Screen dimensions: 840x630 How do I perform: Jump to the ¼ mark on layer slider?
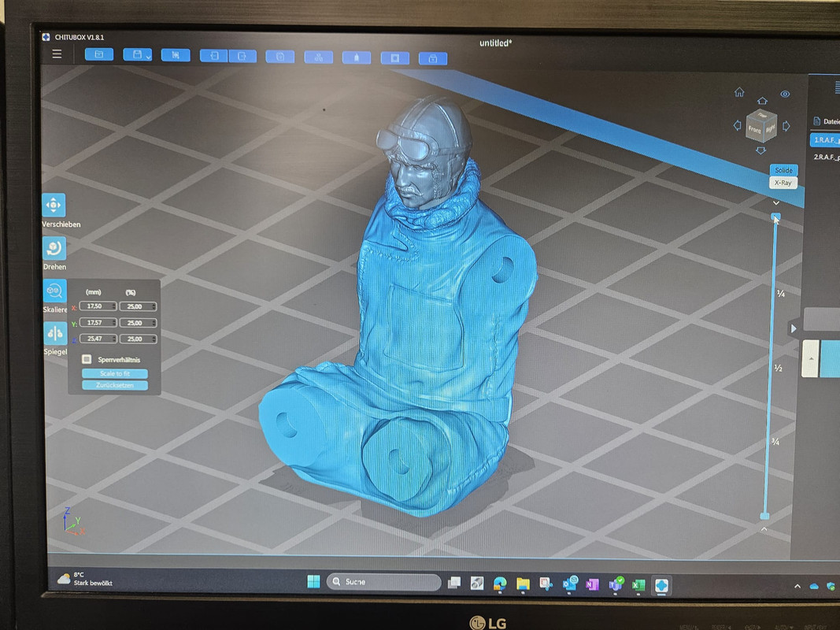pos(780,294)
